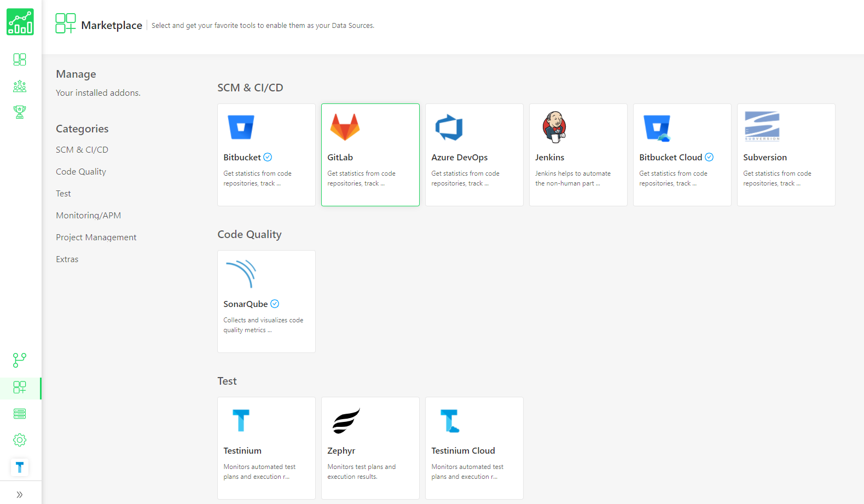
Task: Click Azure DevOps description text
Action: (465, 178)
